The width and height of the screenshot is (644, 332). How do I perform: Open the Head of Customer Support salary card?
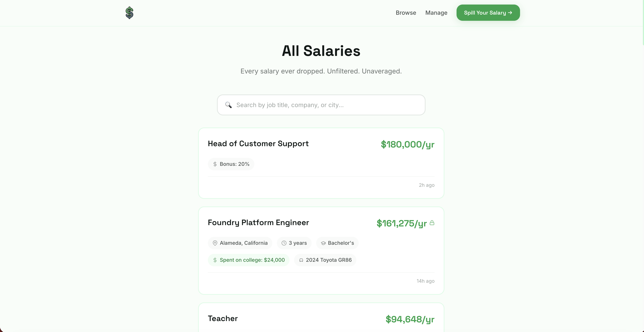click(258, 144)
